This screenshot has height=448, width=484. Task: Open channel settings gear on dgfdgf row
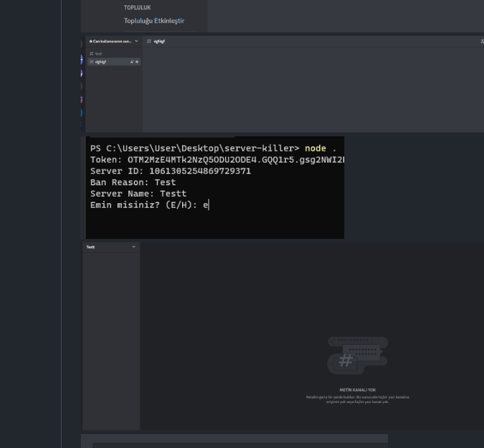click(x=137, y=62)
